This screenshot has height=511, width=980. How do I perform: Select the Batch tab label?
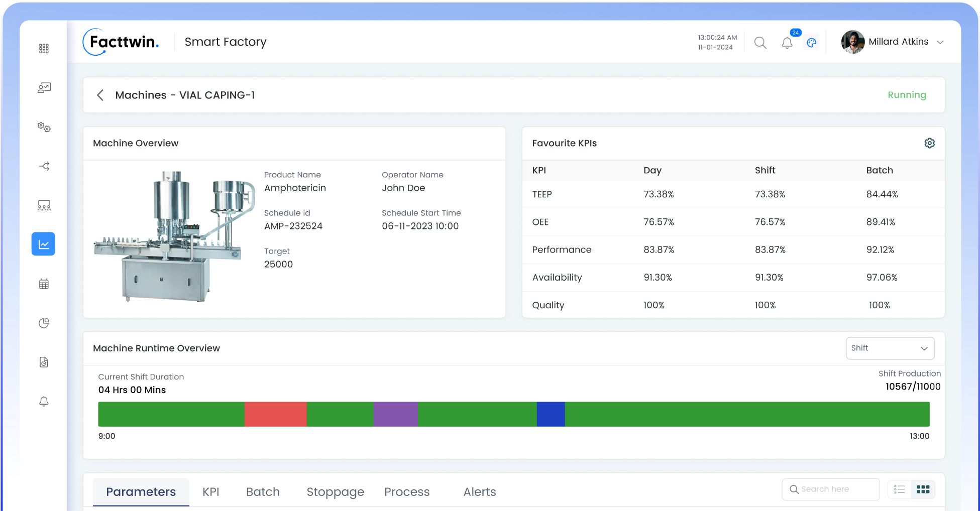(x=263, y=492)
